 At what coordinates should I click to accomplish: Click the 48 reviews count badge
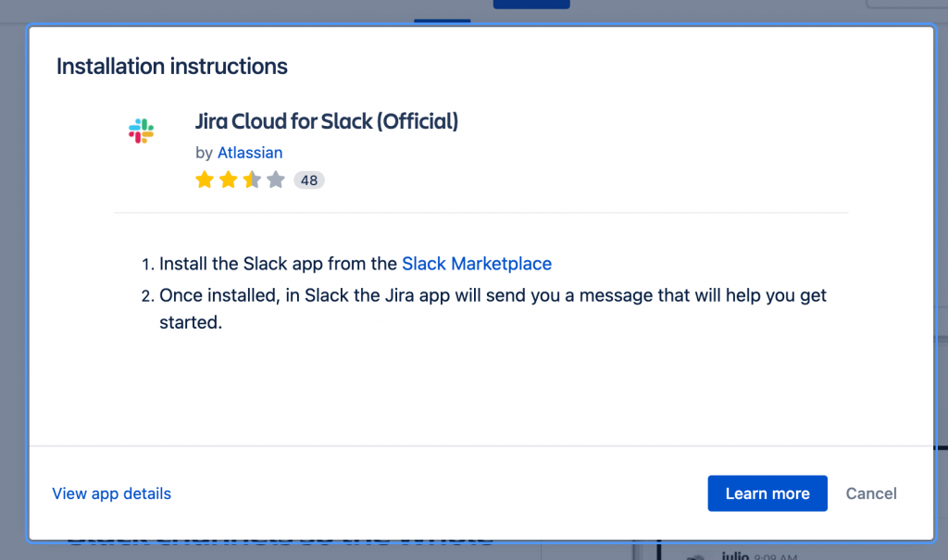coord(309,180)
